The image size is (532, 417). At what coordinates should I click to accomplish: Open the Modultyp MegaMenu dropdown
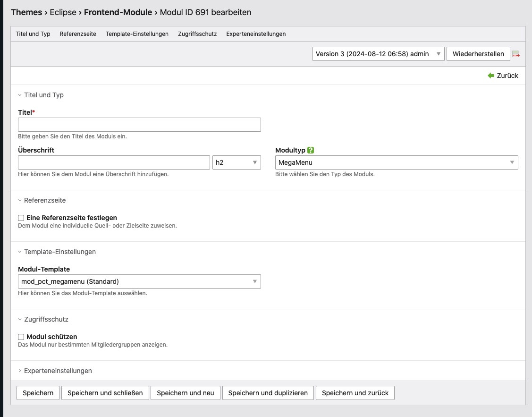pos(397,162)
